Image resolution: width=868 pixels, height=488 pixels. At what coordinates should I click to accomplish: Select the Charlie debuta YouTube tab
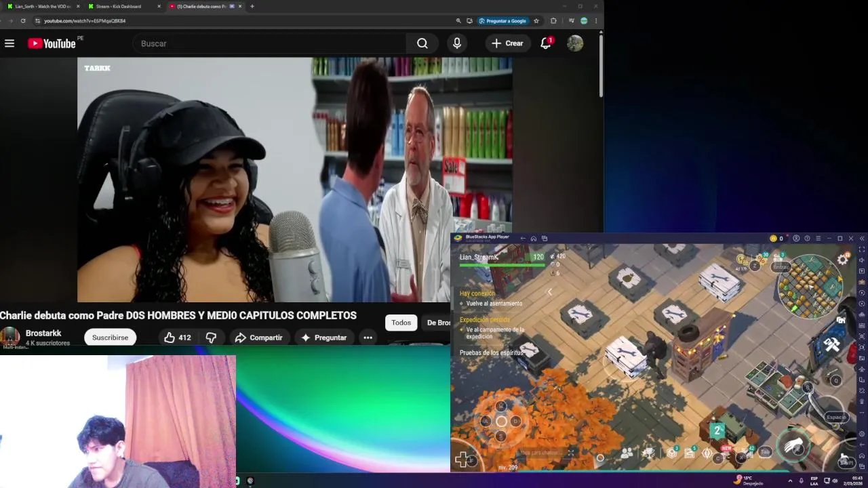pos(205,6)
